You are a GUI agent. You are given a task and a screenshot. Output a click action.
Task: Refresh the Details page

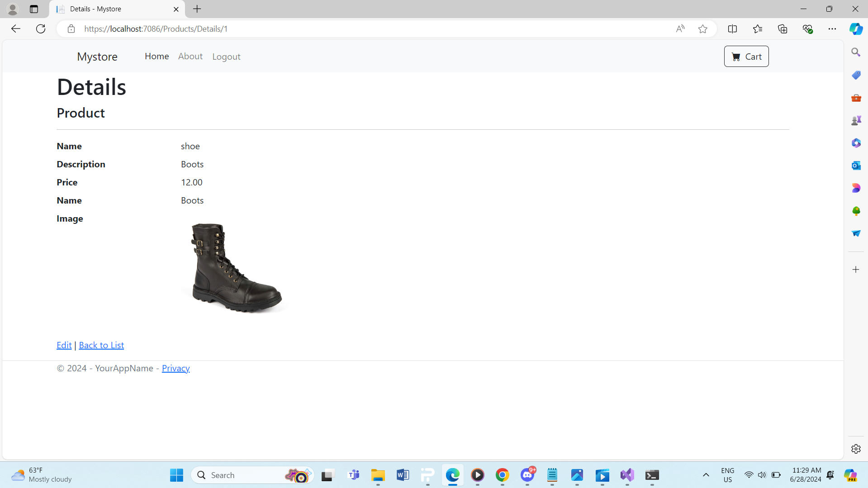click(x=41, y=29)
